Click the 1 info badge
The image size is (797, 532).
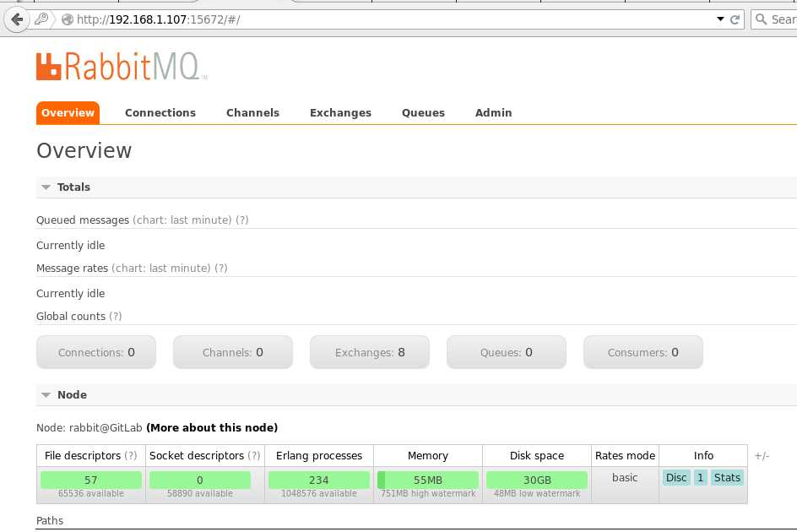701,478
